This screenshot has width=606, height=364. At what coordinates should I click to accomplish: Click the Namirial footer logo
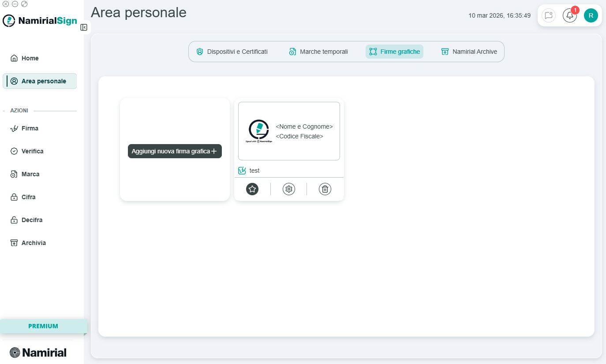(38, 353)
